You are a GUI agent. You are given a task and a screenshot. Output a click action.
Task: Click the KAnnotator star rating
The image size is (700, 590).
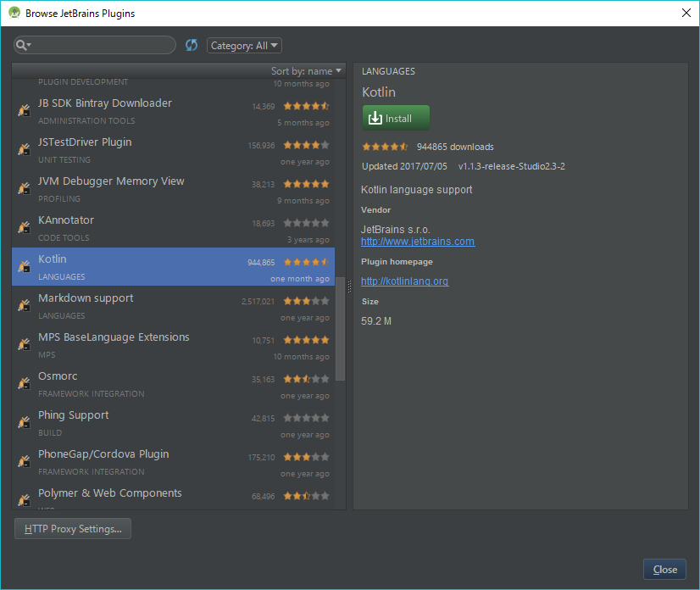point(306,223)
